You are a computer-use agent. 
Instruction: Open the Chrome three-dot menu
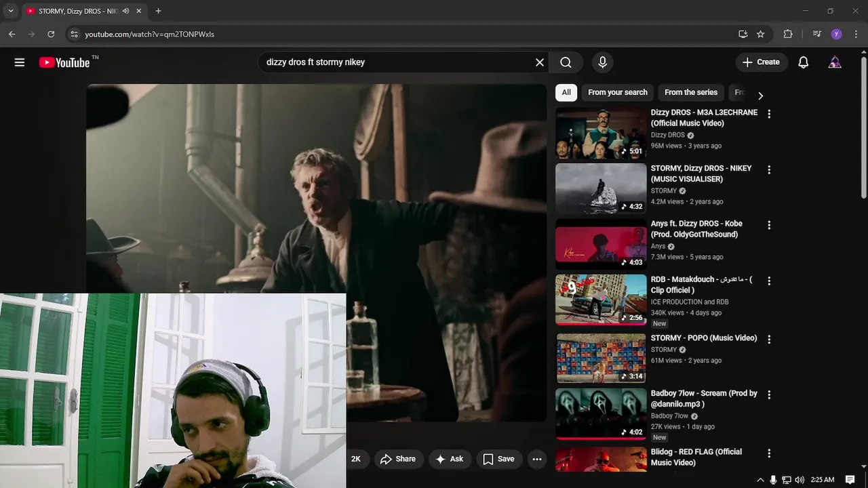click(x=856, y=34)
